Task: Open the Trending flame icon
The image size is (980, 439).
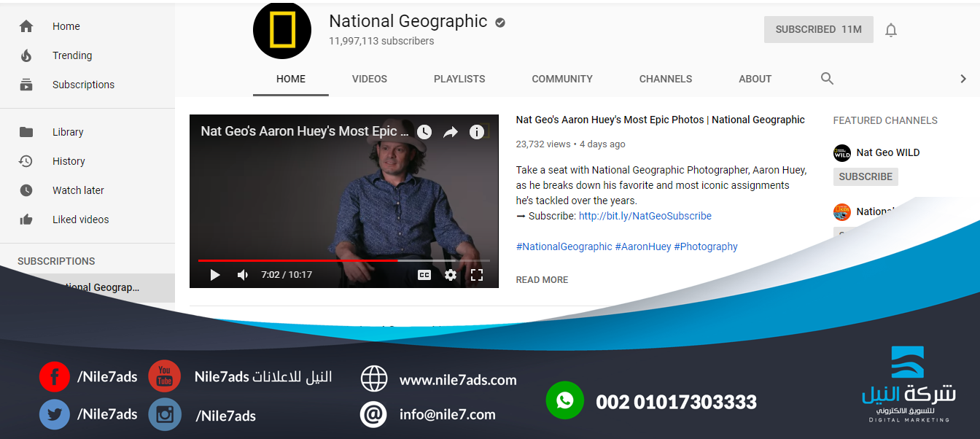Action: pos(26,55)
